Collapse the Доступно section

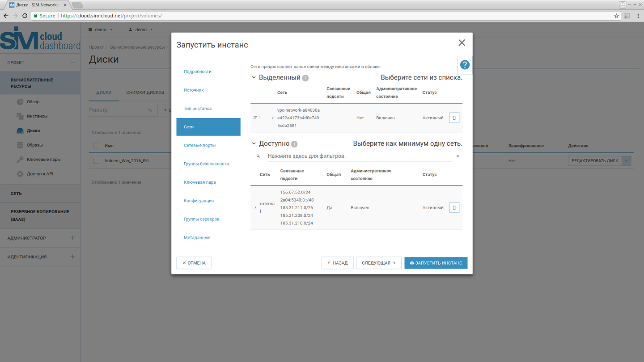[x=254, y=144]
